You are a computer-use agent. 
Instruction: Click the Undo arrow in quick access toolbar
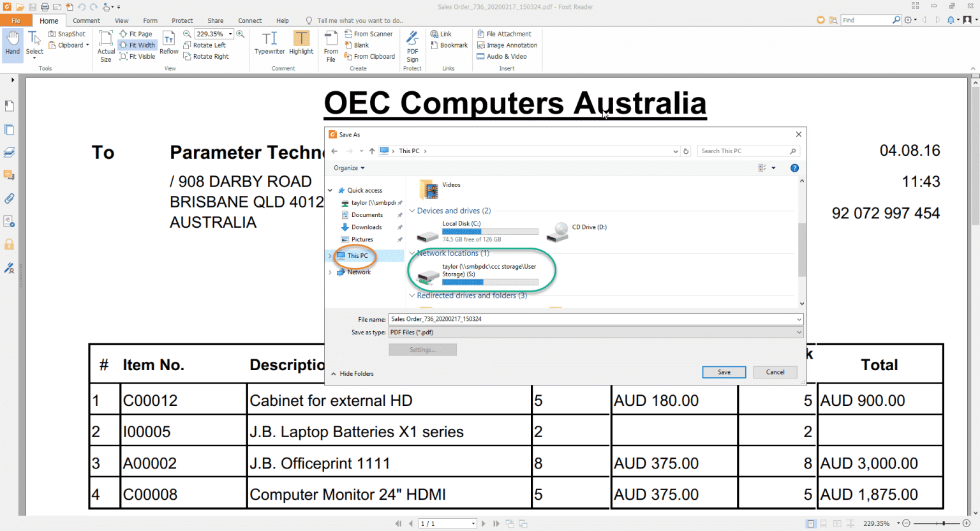(82, 6)
